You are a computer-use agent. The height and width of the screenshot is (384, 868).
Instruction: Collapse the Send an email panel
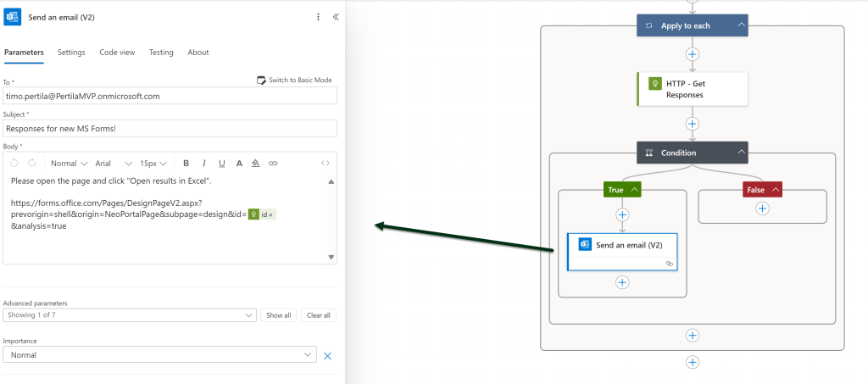[336, 17]
